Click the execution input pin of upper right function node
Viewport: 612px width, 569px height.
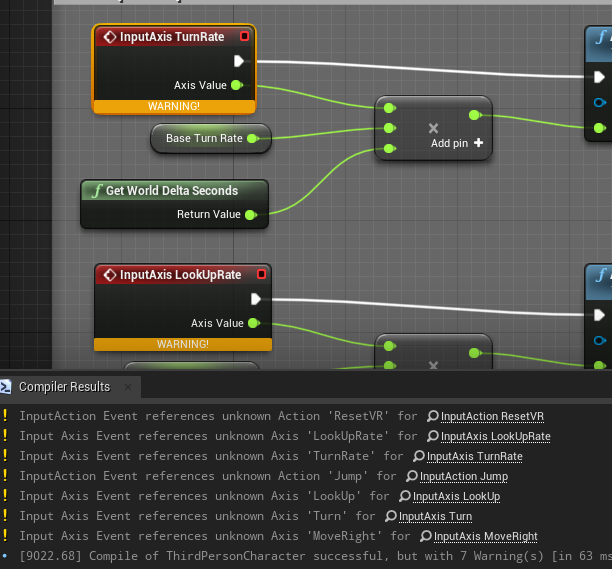point(599,77)
